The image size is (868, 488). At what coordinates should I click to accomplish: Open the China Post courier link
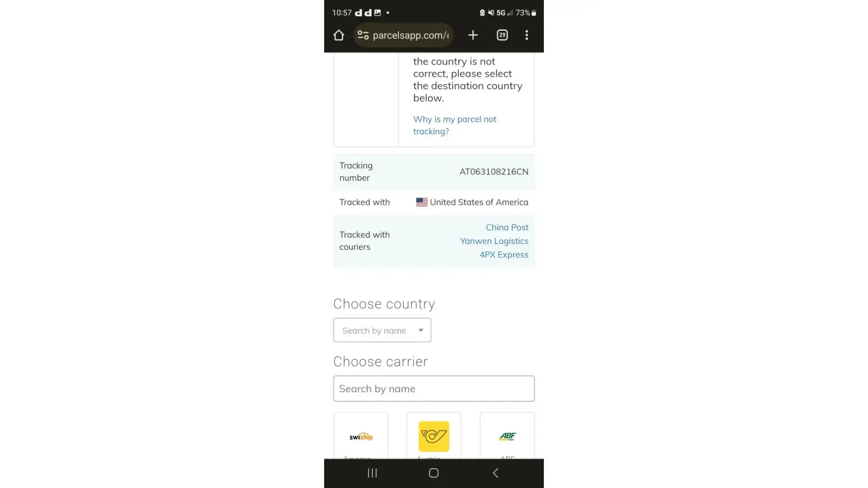[507, 227]
